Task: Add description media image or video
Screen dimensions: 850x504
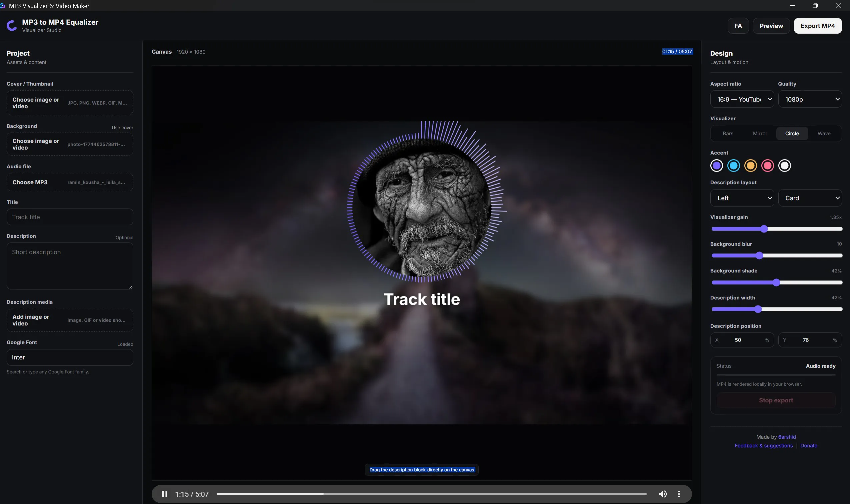Action: (x=70, y=320)
